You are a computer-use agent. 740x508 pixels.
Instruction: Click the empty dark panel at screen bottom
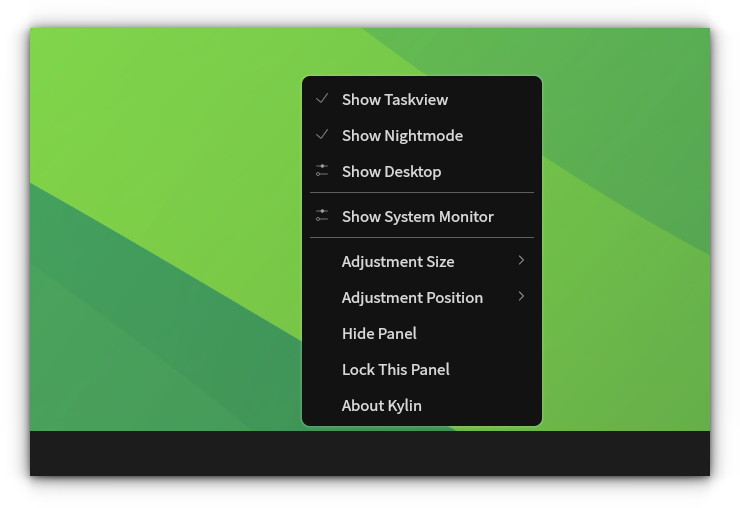[x=370, y=453]
